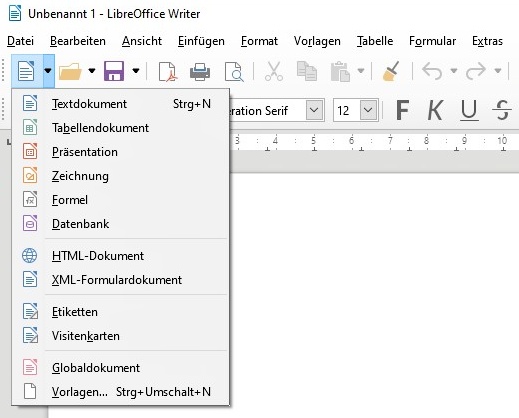The height and width of the screenshot is (418, 519).
Task: Open Vorlagen... template manager entry
Action: coord(121,392)
